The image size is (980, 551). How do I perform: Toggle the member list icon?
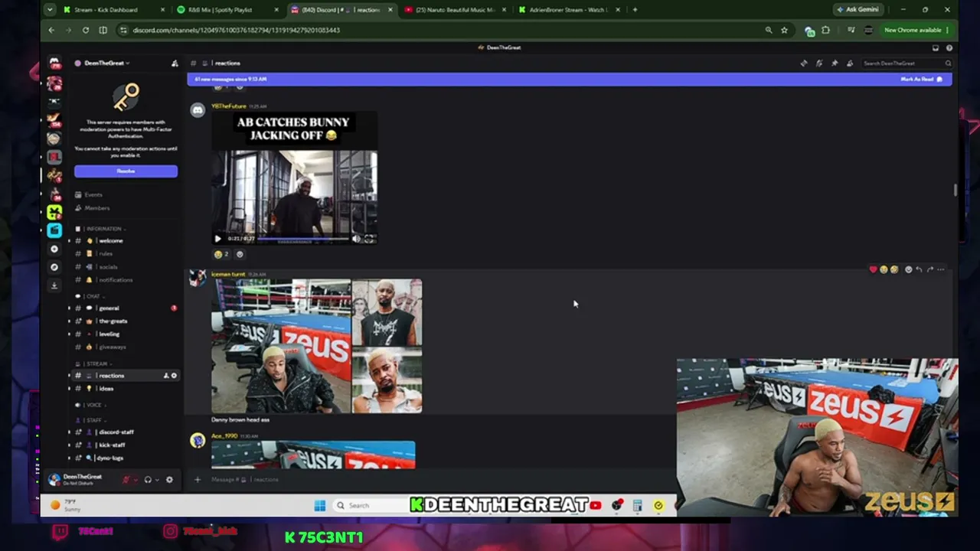pos(850,64)
